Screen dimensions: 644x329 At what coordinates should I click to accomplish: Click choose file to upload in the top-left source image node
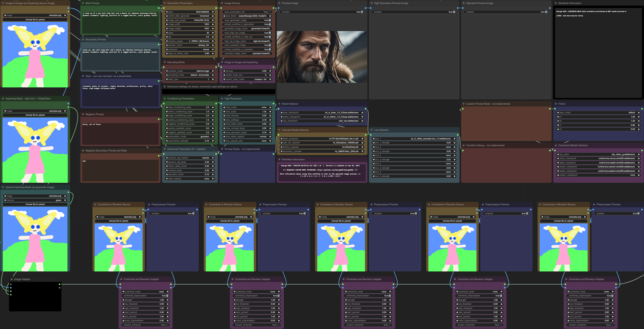35,20
